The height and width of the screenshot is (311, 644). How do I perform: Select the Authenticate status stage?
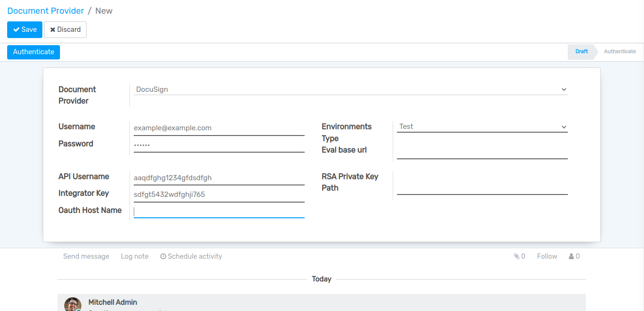(x=619, y=51)
